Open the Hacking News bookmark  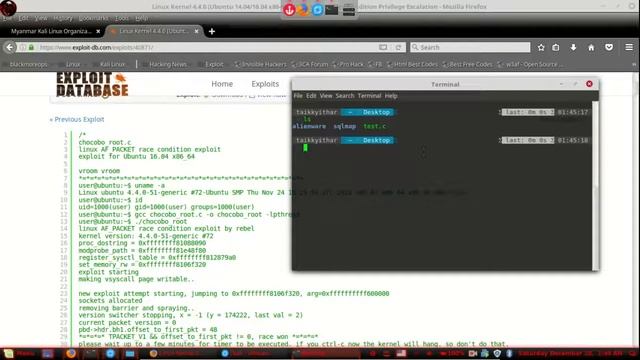tap(165, 64)
